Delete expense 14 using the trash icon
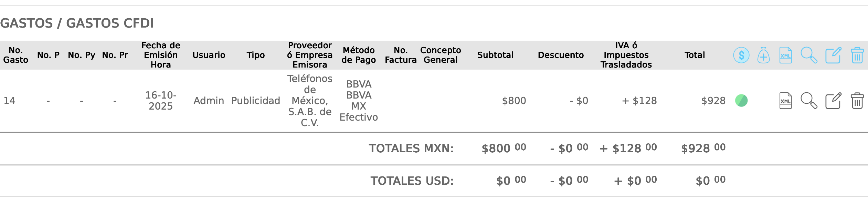This screenshot has height=204, width=868. tap(857, 101)
